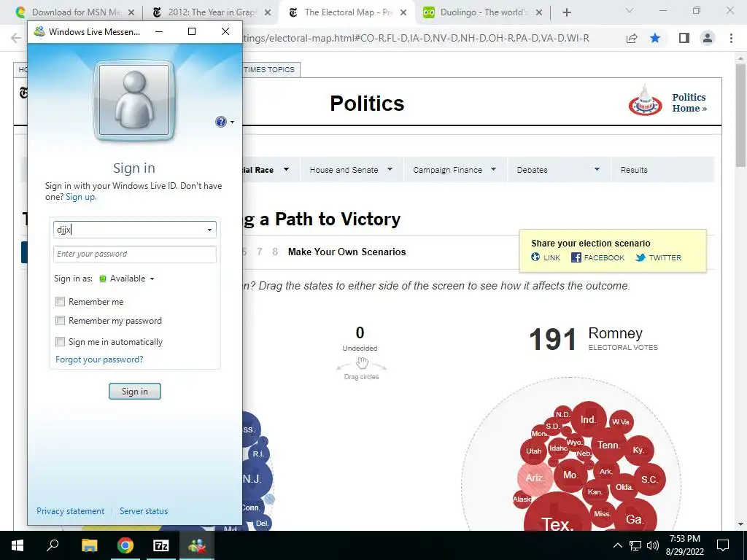Expand the Debates dropdown arrow
The image size is (747, 560).
click(x=597, y=169)
